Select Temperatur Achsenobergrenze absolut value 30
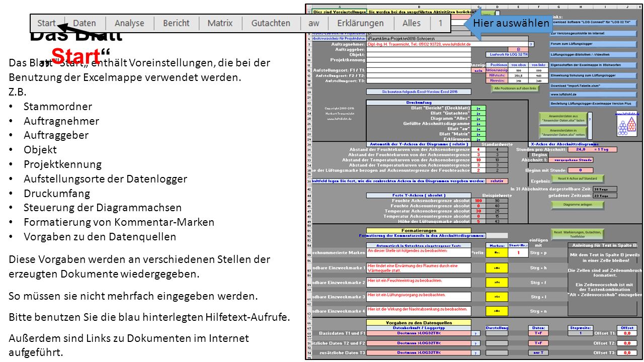 tap(478, 211)
